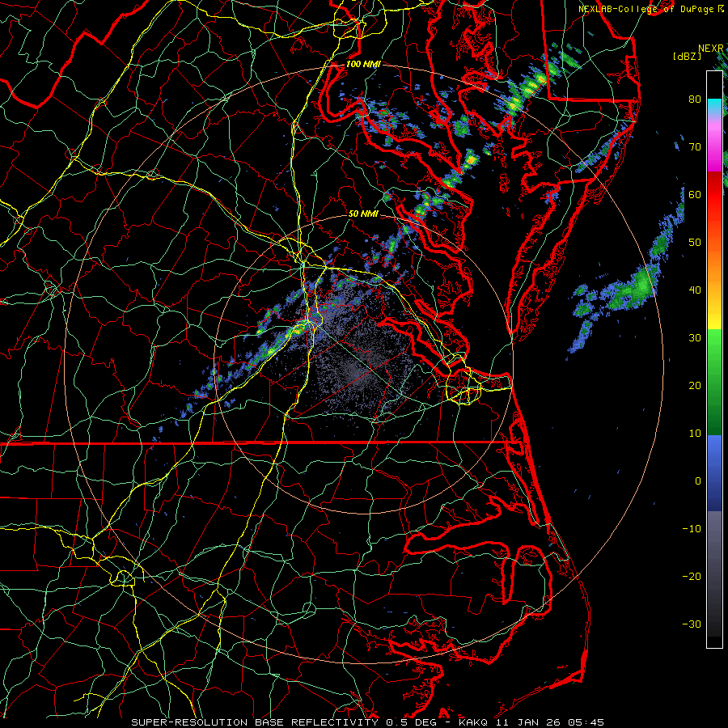Click the 70 value on dBZ scale
728x728 pixels.
tap(695, 147)
